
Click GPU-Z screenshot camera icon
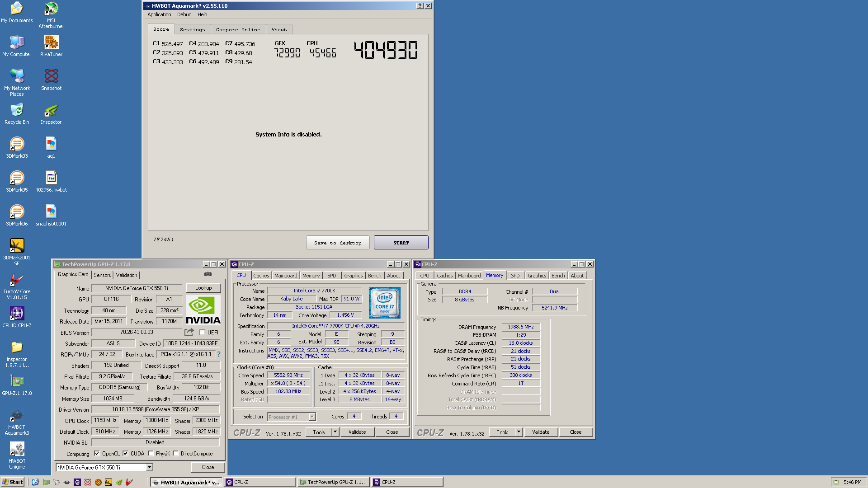(208, 274)
